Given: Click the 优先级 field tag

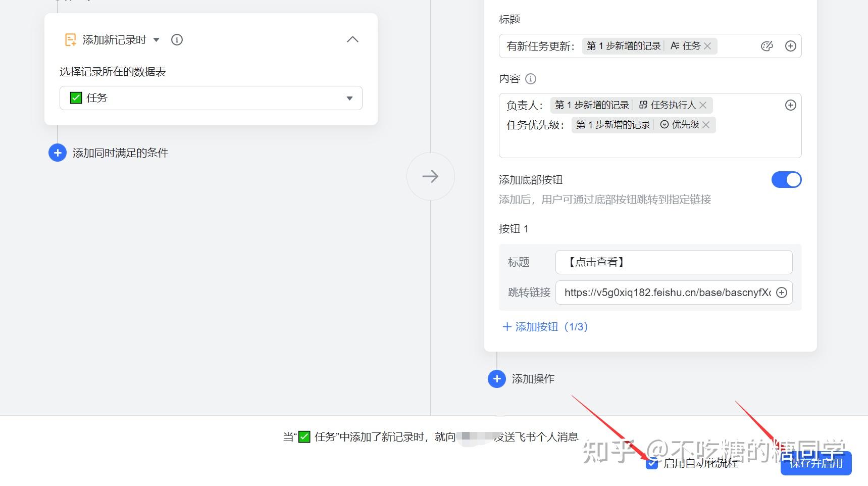Looking at the screenshot, I should (x=680, y=125).
